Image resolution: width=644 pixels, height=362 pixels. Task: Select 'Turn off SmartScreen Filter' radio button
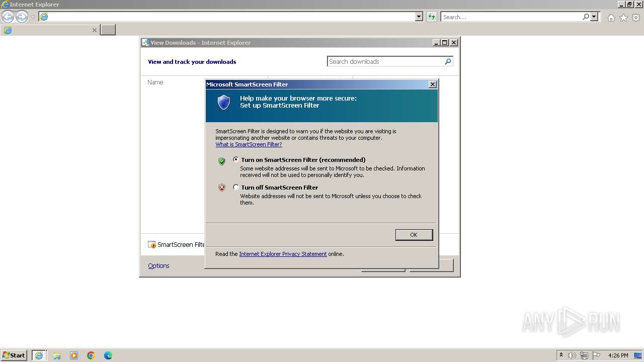235,187
